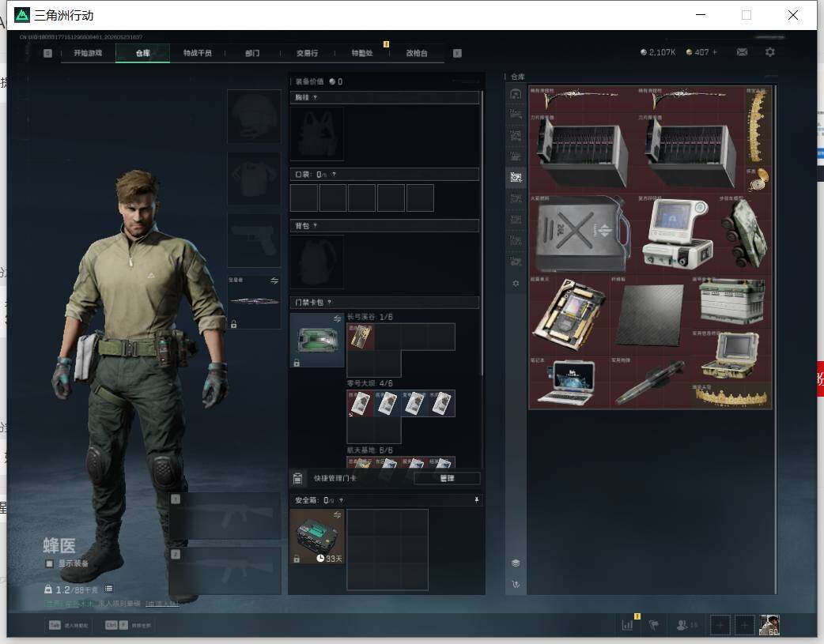Click the first primary weapon slot
The image size is (824, 644).
click(x=225, y=516)
